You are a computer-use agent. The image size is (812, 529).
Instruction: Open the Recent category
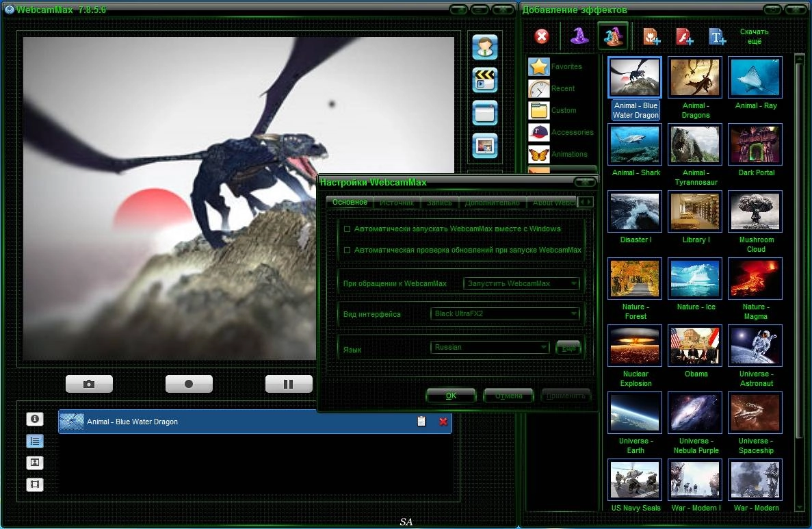tap(562, 88)
